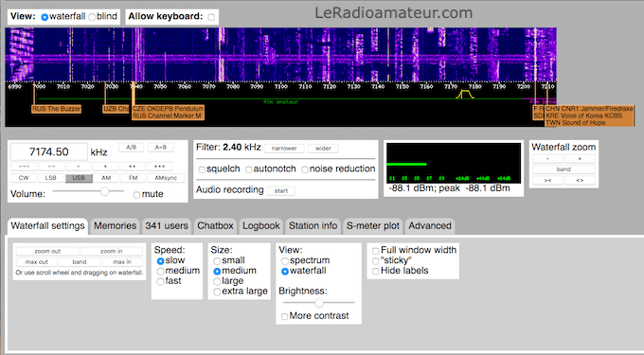Set waterfall Size to medium
The width and height of the screenshot is (644, 355).
[217, 272]
